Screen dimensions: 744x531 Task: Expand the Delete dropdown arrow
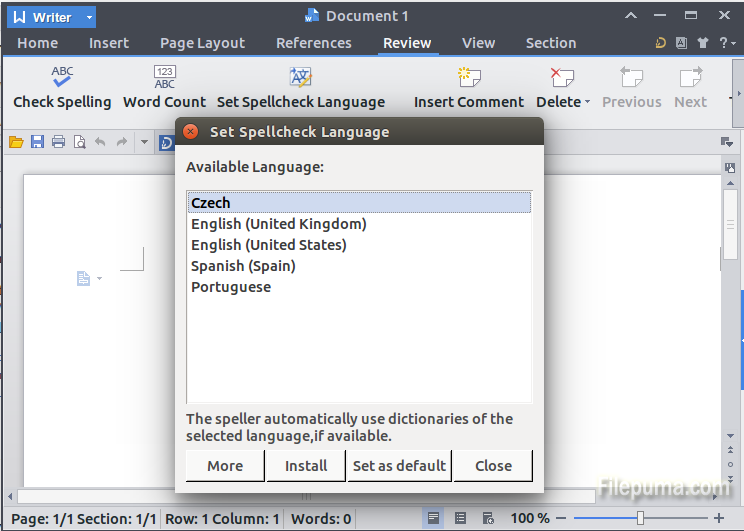tap(587, 102)
